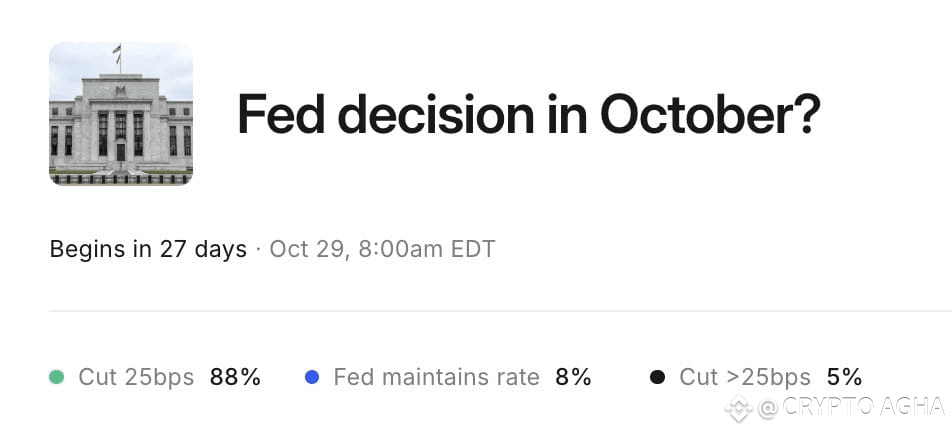
Task: Select the Cut 25bps outcome label
Action: (136, 378)
